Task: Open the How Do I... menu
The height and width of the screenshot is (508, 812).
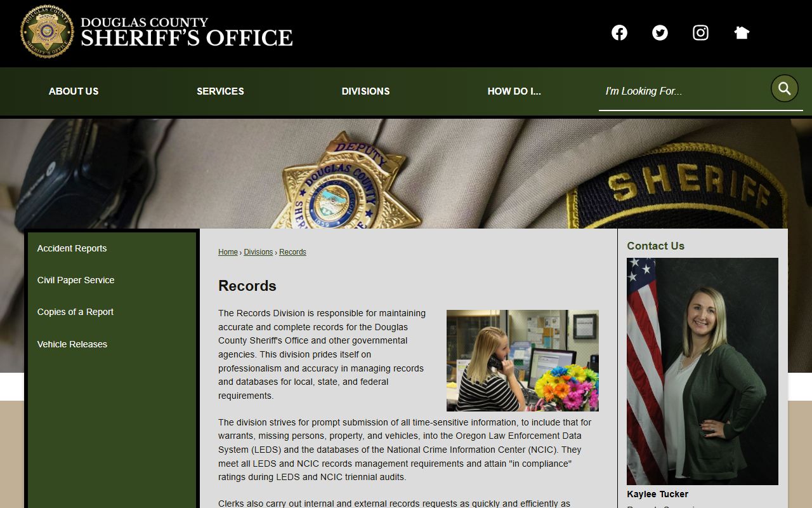Action: pyautogui.click(x=514, y=91)
